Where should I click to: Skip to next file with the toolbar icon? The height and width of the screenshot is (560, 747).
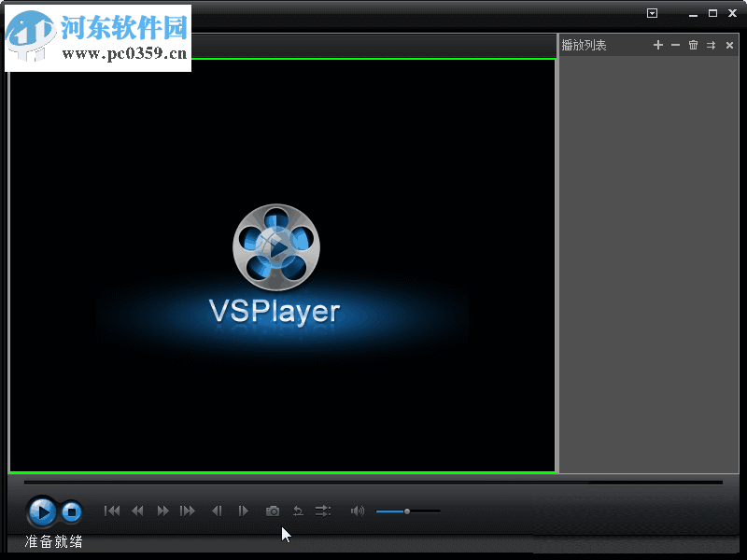tap(187, 511)
